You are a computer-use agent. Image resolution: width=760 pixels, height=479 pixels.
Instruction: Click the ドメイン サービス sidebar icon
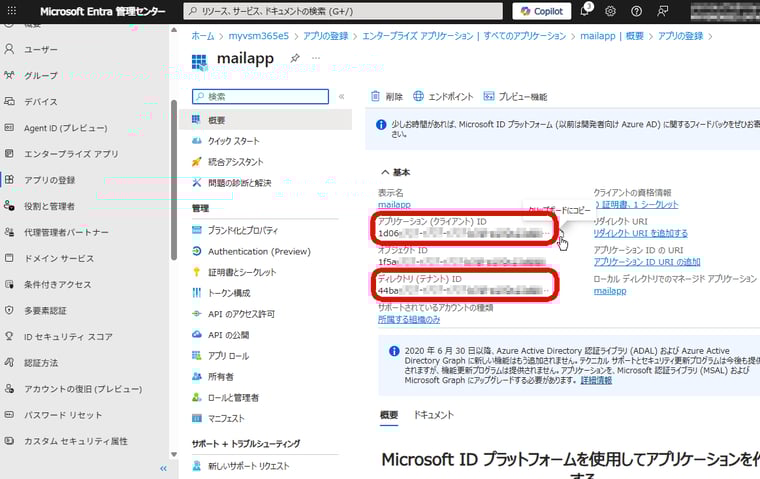click(x=9, y=258)
